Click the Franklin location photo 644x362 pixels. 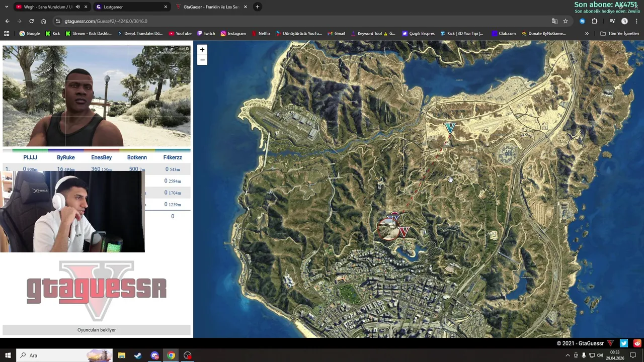point(97,96)
